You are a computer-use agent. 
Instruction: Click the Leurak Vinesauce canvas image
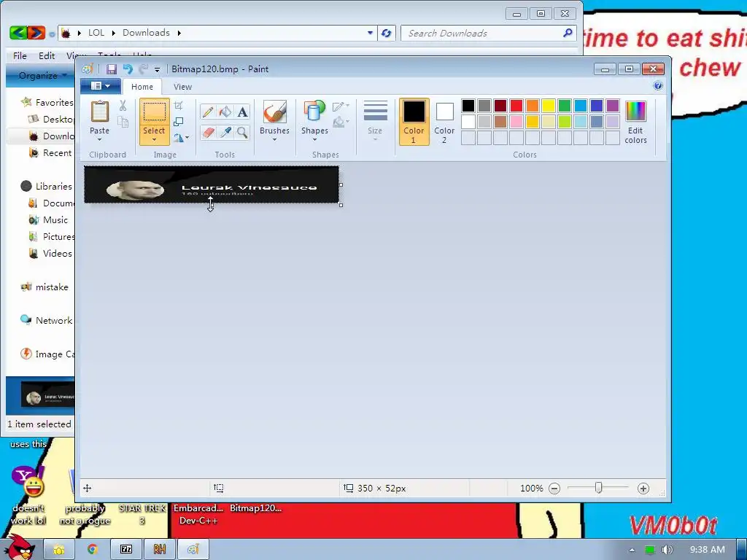(212, 184)
